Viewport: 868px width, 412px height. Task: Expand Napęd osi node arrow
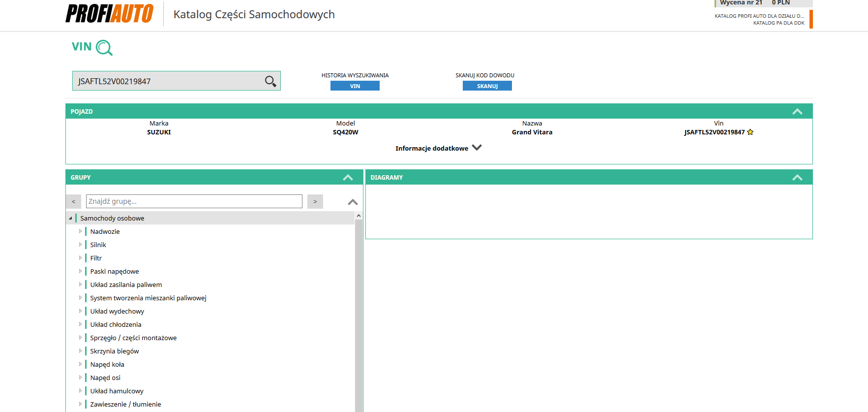coord(80,378)
